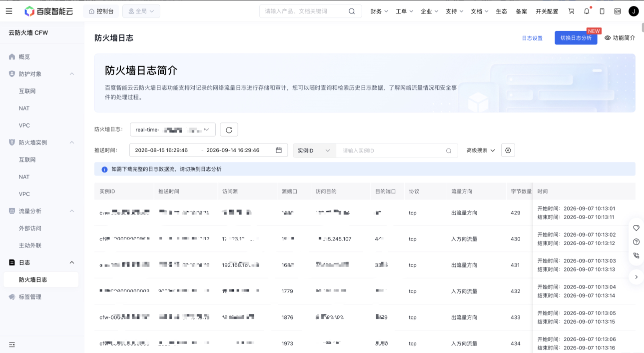Click the Baidu AI Cloud logo
The image size is (644, 353).
tap(49, 11)
